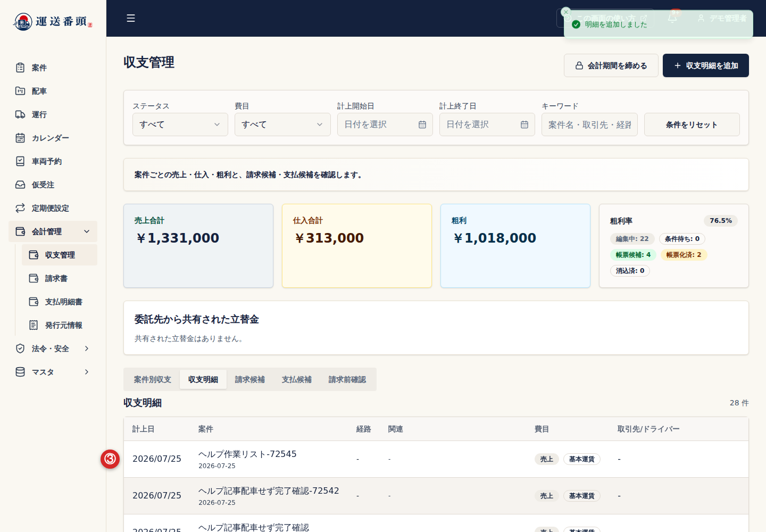
Task: Click 売上 badge in ヘルプ作業リスト-72545 row
Action: tap(547, 459)
